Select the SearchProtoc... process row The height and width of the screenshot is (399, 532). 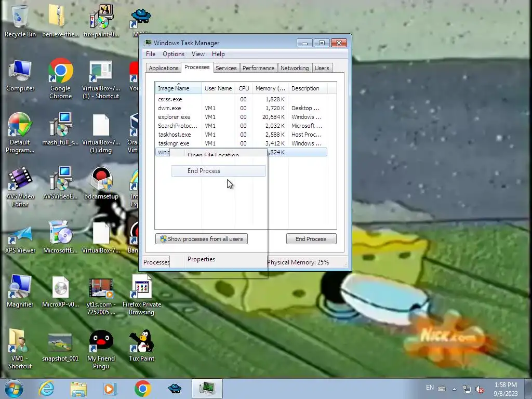[241, 126]
